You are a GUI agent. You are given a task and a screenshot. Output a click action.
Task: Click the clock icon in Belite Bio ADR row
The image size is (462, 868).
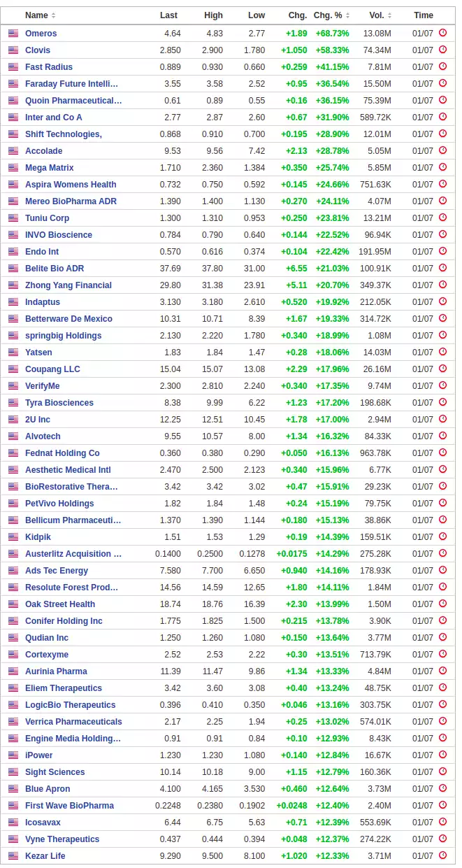tap(442, 268)
